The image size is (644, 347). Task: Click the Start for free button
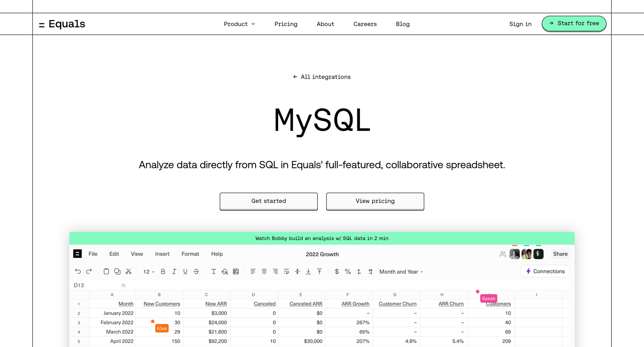pyautogui.click(x=574, y=23)
